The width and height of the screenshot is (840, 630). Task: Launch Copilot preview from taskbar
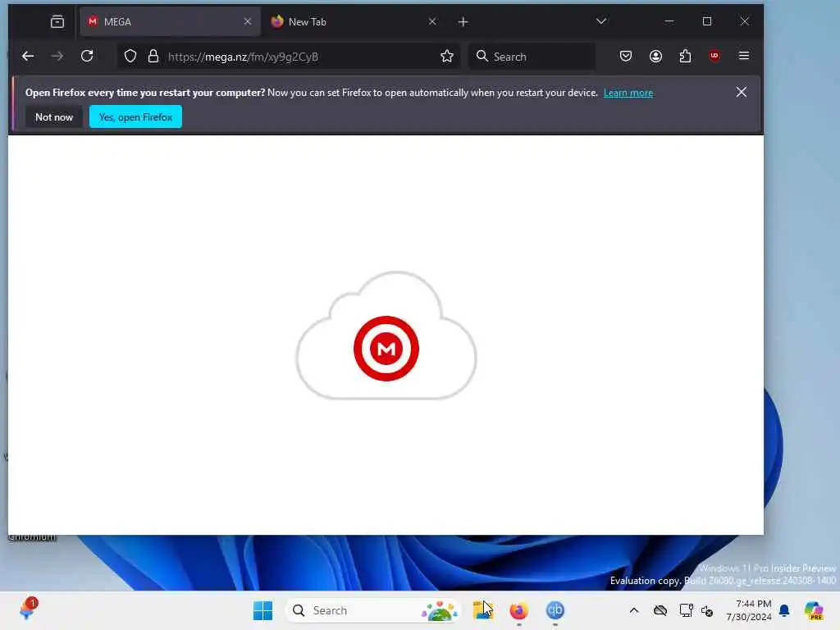(814, 610)
